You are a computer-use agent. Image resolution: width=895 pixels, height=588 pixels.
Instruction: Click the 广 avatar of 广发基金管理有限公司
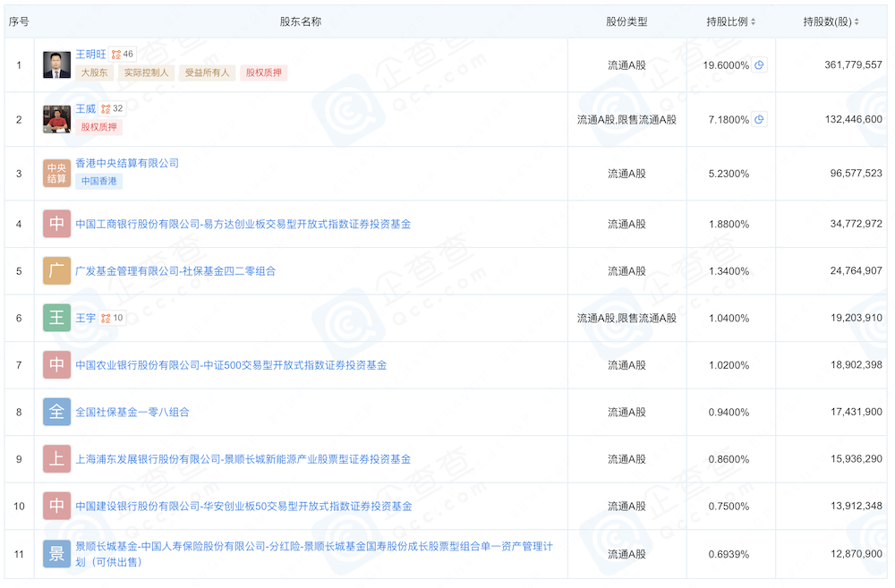(x=56, y=270)
